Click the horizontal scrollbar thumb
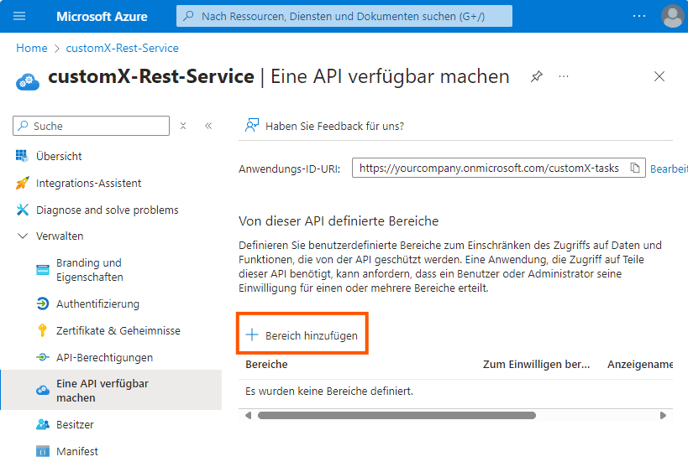688x472 pixels. (x=397, y=415)
